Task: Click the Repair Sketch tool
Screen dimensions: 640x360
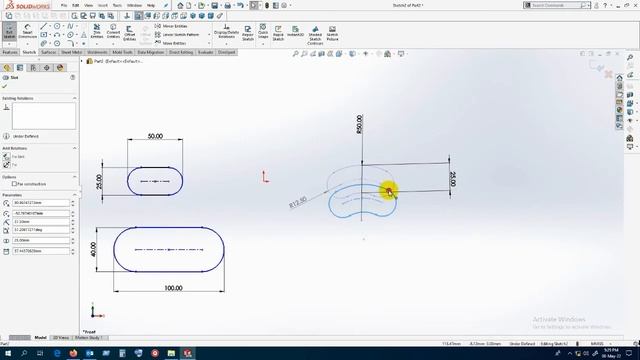Action: click(248, 33)
